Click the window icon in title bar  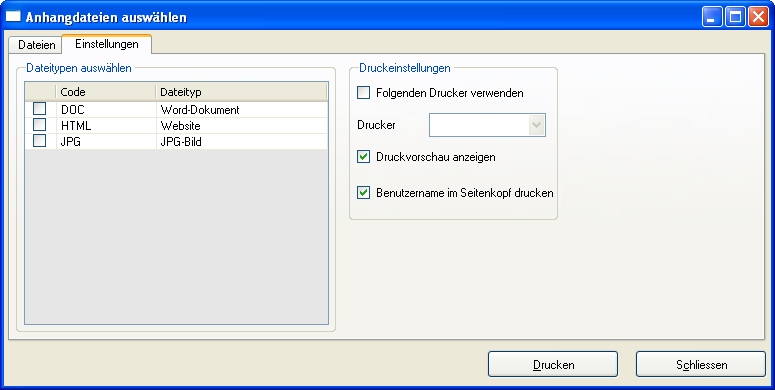[13, 16]
